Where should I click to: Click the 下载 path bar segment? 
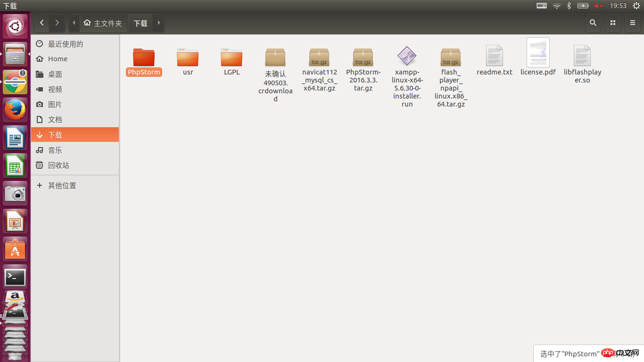click(140, 23)
